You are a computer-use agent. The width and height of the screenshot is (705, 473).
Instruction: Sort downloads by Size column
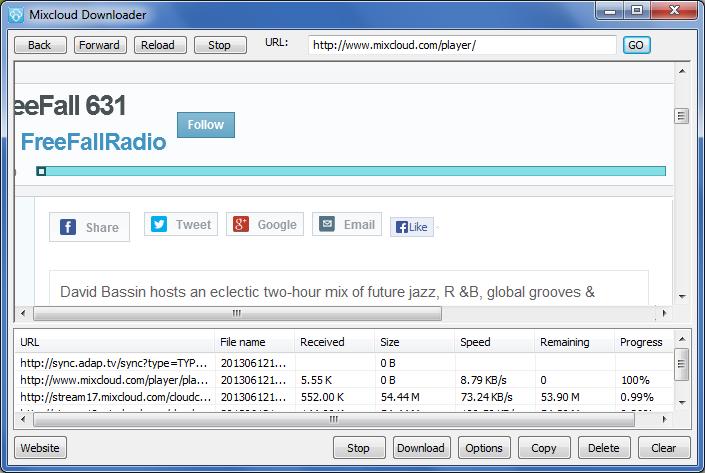click(x=415, y=342)
